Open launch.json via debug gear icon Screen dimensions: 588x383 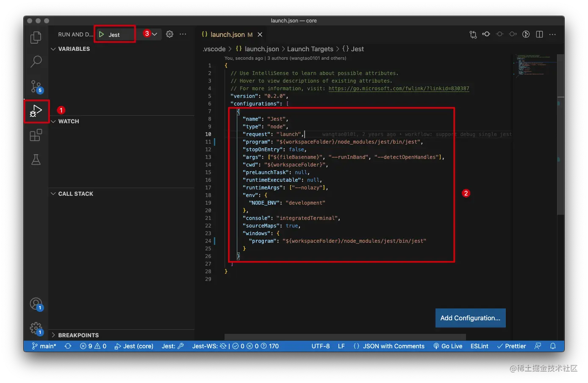[169, 34]
